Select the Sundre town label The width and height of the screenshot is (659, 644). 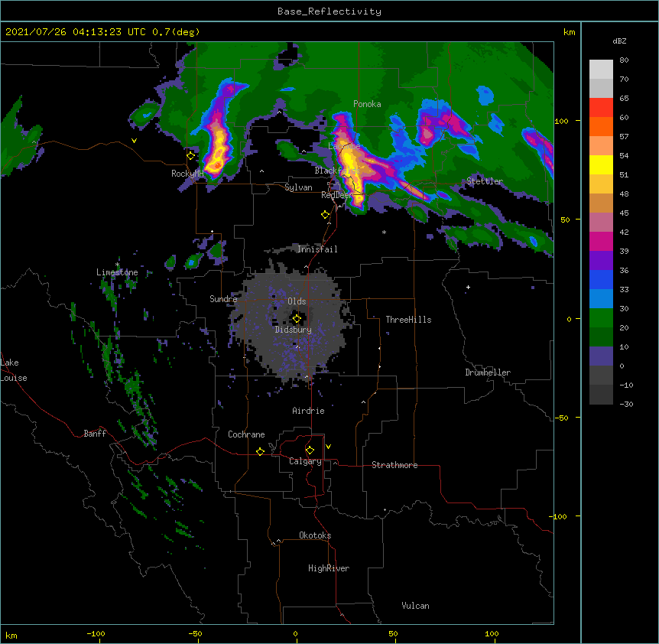[223, 299]
